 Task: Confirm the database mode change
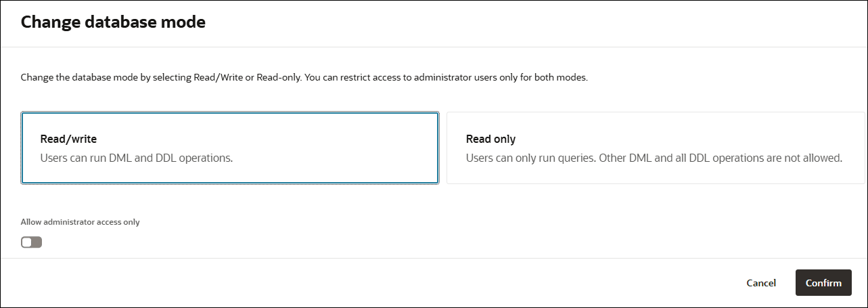click(823, 283)
